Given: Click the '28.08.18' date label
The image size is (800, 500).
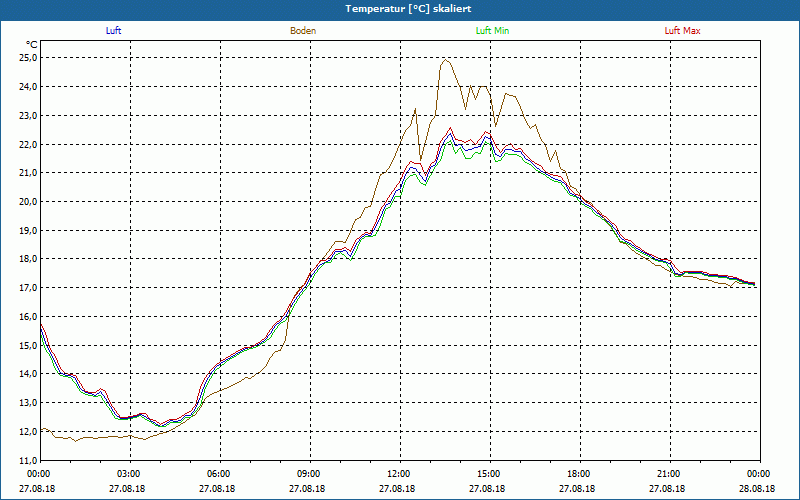Looking at the screenshot, I should tap(757, 488).
